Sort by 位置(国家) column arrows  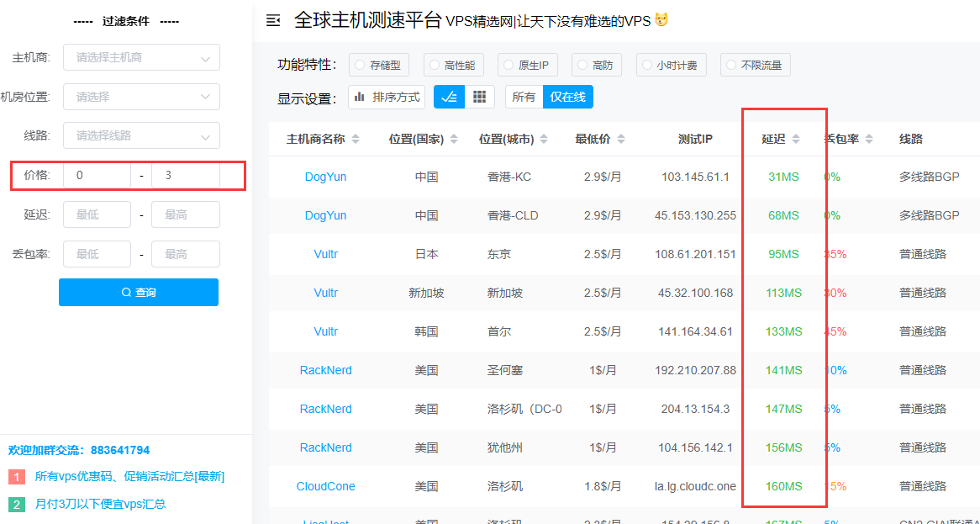454,140
